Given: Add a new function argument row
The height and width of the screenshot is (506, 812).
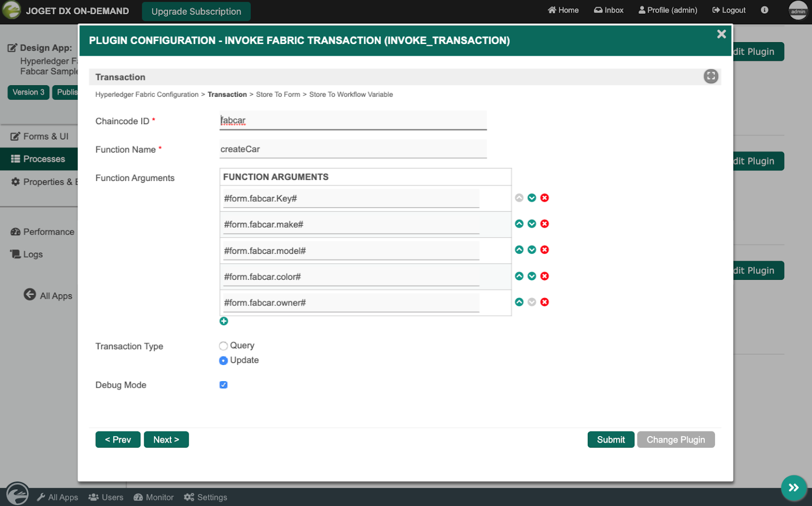Looking at the screenshot, I should pyautogui.click(x=224, y=321).
